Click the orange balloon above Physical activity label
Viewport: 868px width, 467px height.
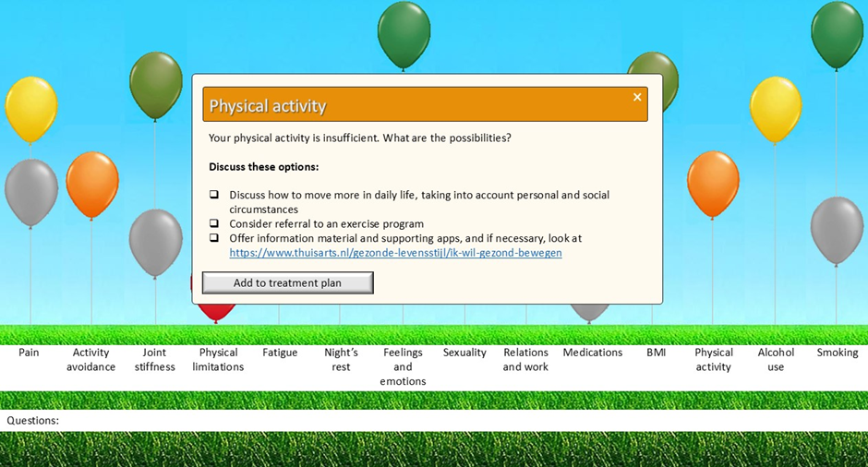click(x=713, y=183)
